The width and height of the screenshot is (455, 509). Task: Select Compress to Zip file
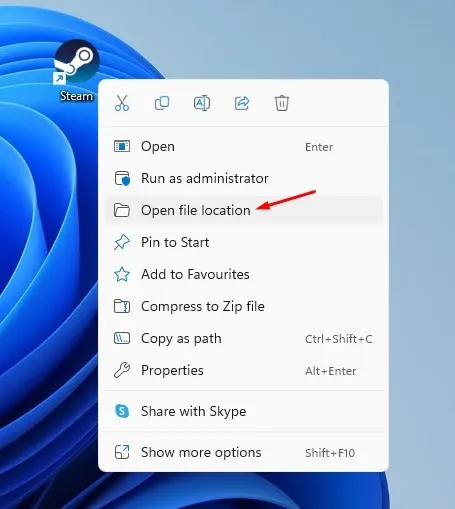[x=243, y=306]
